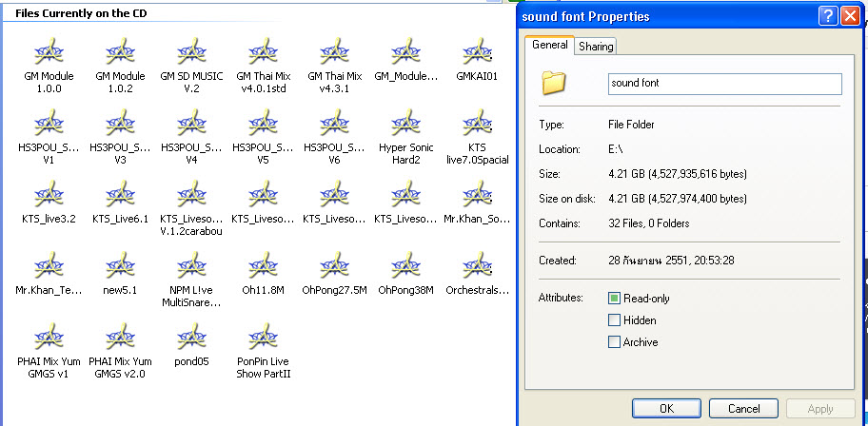
Task: Select the HS3POU_S... V3 file
Action: [x=120, y=138]
